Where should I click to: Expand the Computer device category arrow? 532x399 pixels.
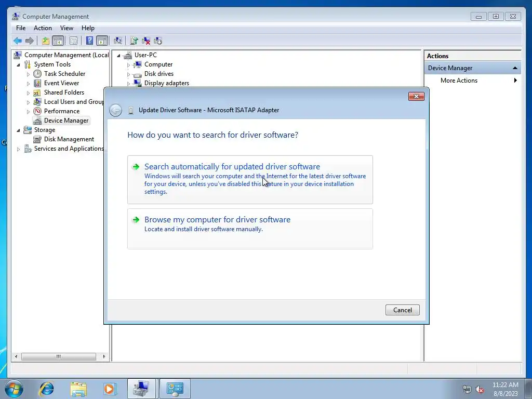tap(128, 65)
